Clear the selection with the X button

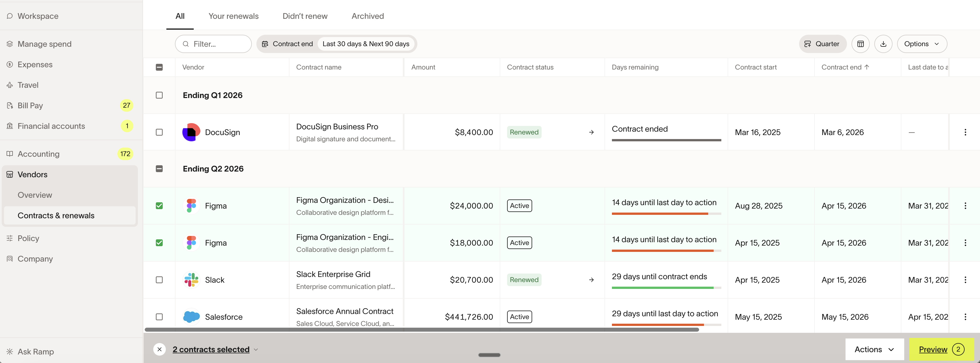coord(160,349)
